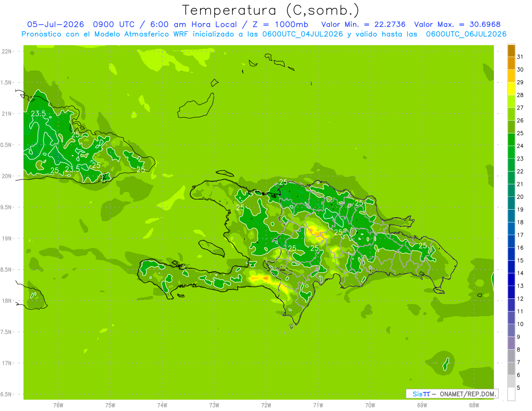
Task: Click the color scale label '12'
Action: [520, 299]
